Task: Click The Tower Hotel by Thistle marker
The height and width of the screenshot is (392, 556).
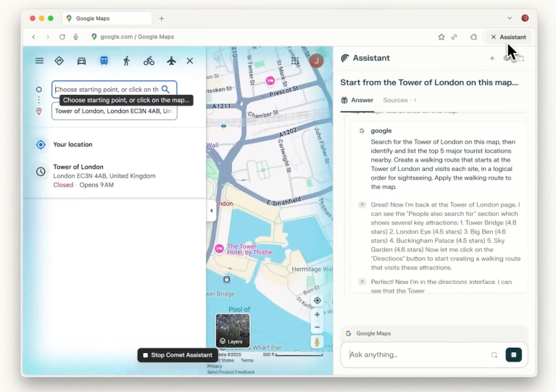Action: click(219, 249)
